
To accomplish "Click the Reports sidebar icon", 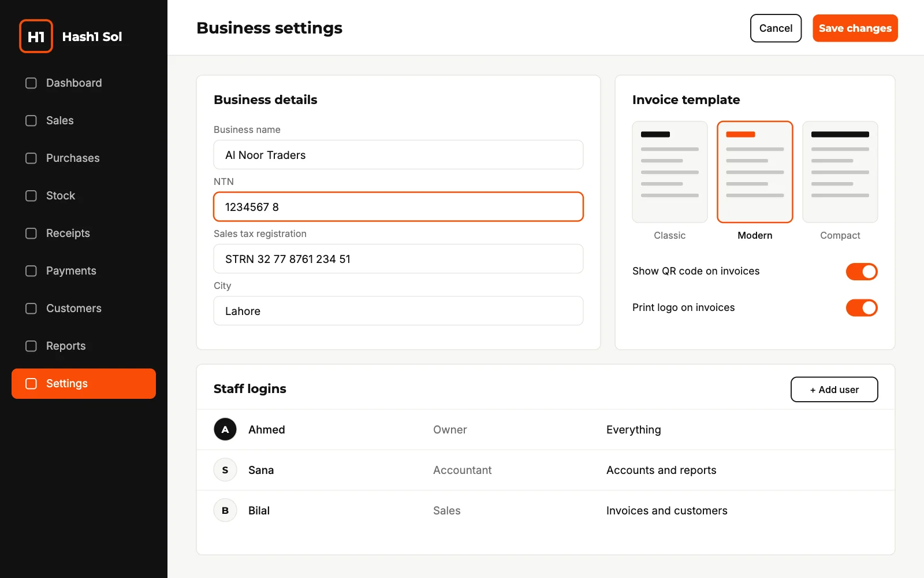I will (x=31, y=346).
